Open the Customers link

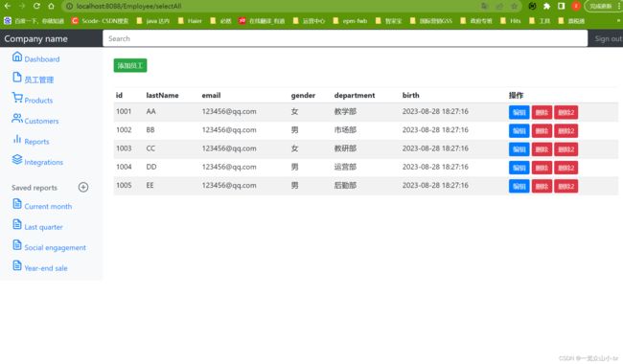[41, 121]
